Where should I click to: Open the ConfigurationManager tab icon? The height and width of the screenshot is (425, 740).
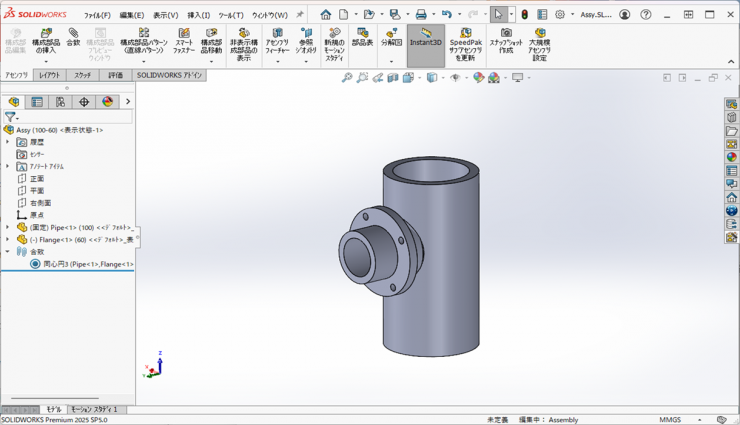(60, 102)
